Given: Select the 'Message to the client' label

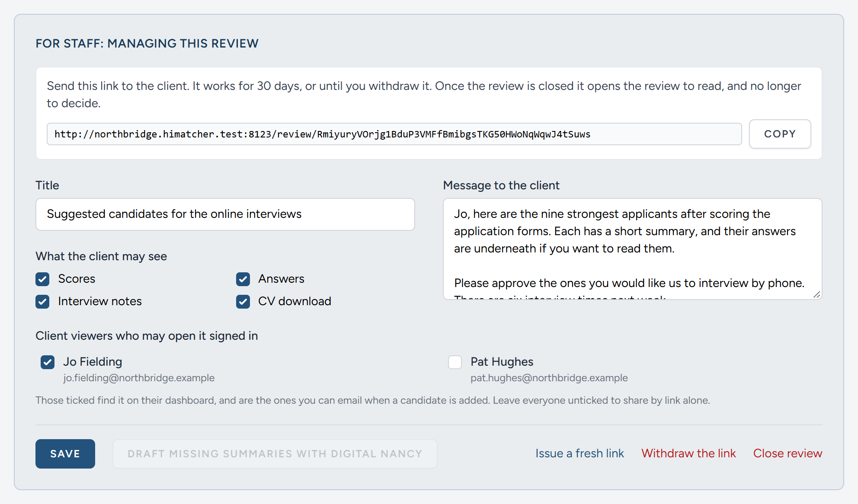Looking at the screenshot, I should pyautogui.click(x=501, y=185).
